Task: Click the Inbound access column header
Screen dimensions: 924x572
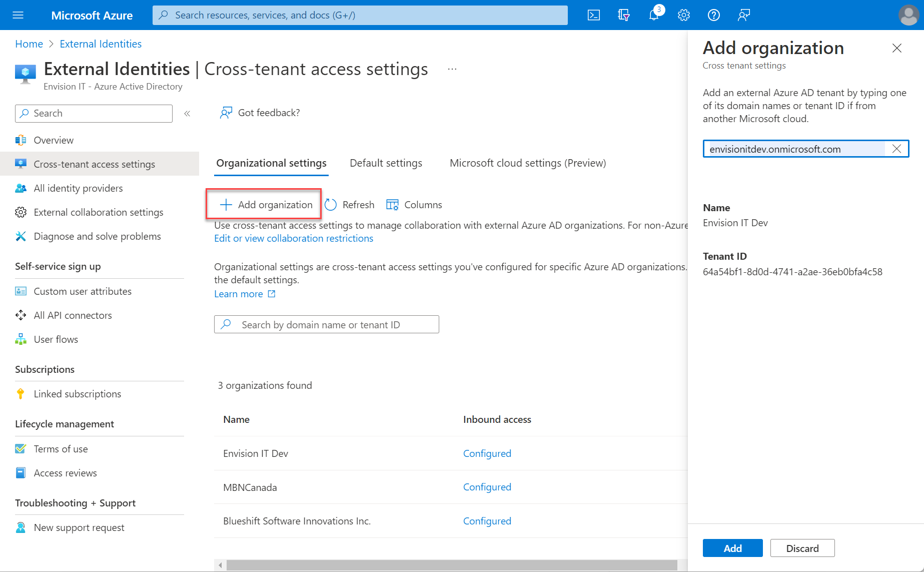Action: point(497,419)
